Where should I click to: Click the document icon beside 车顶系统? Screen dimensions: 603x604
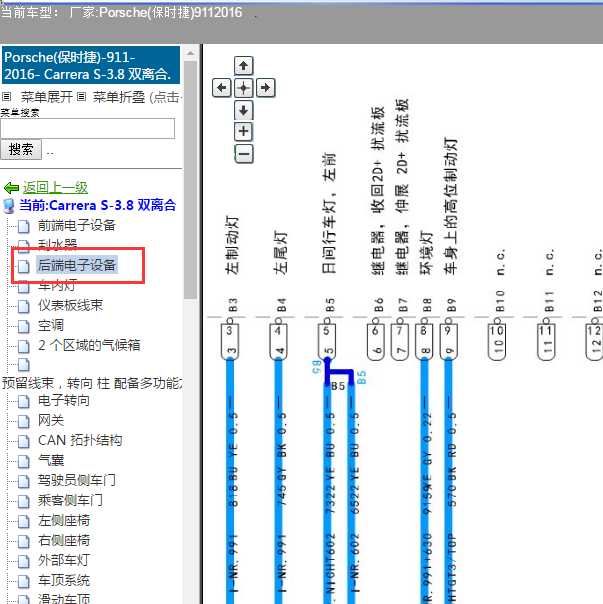24,582
